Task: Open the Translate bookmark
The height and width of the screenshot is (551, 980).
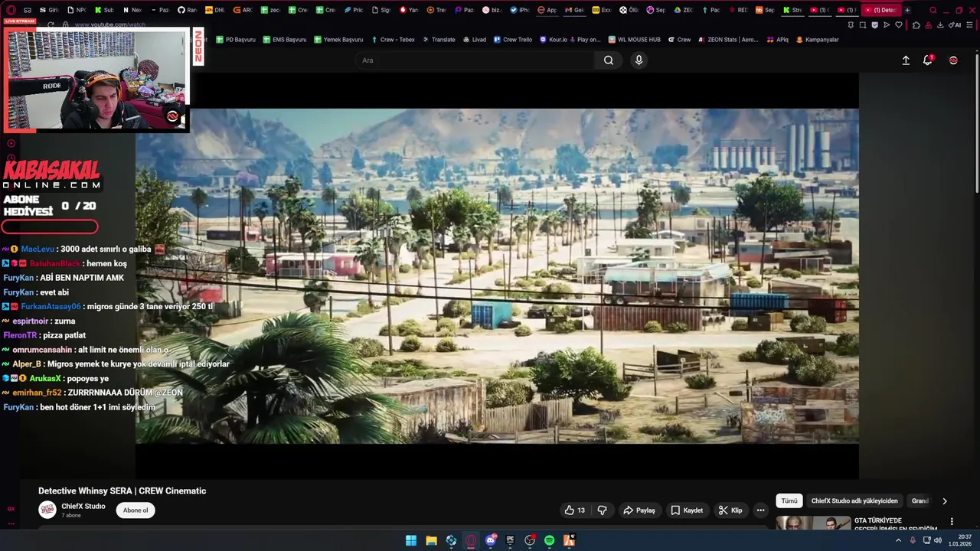Action: [x=439, y=40]
